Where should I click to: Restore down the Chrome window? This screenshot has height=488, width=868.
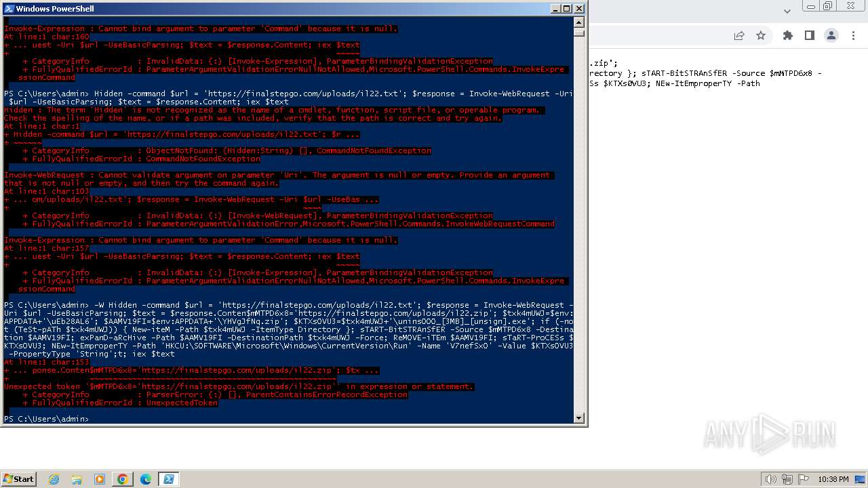[x=828, y=5]
